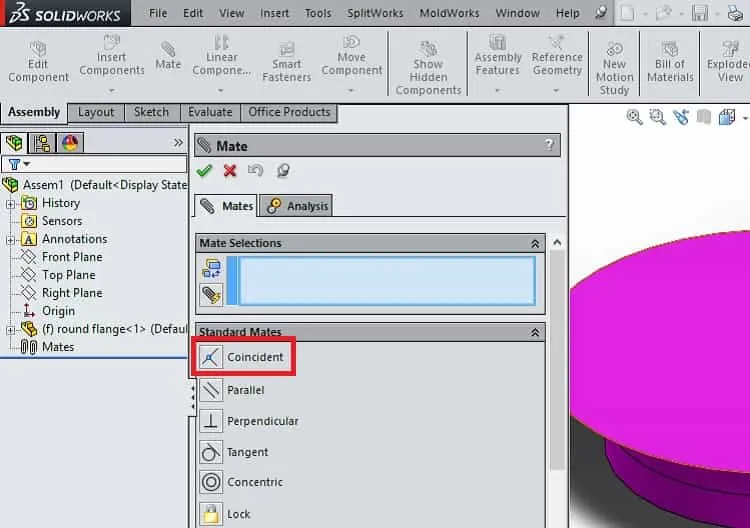750x528 pixels.
Task: Click the Zoom to Fit magnifier icon
Action: (x=634, y=117)
